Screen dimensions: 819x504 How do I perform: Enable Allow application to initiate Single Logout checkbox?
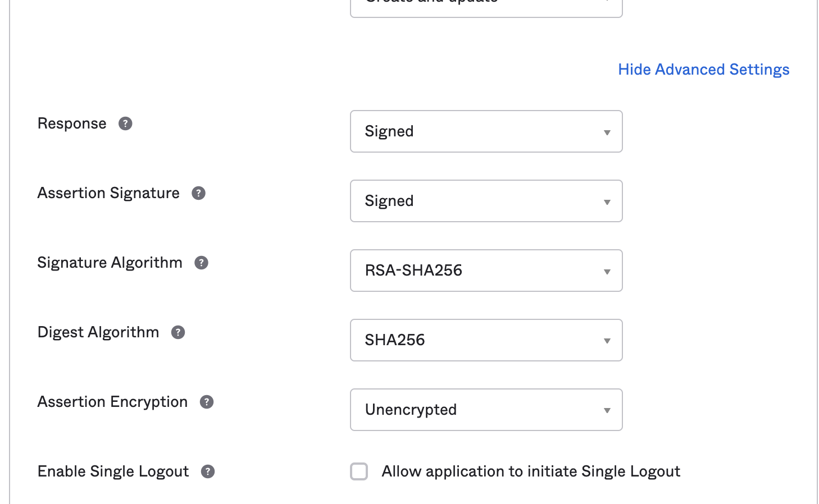point(359,471)
